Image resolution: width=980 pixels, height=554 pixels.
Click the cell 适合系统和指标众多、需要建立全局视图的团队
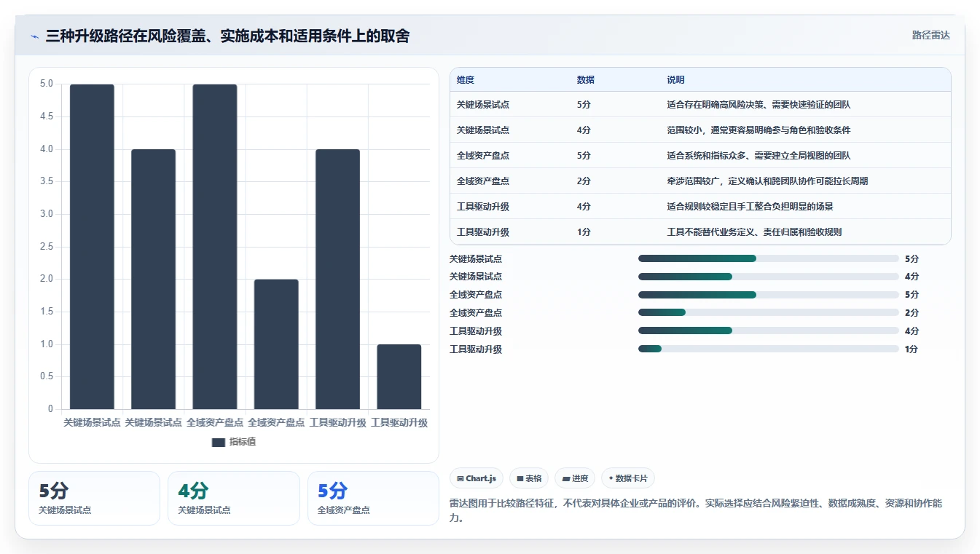(x=758, y=156)
